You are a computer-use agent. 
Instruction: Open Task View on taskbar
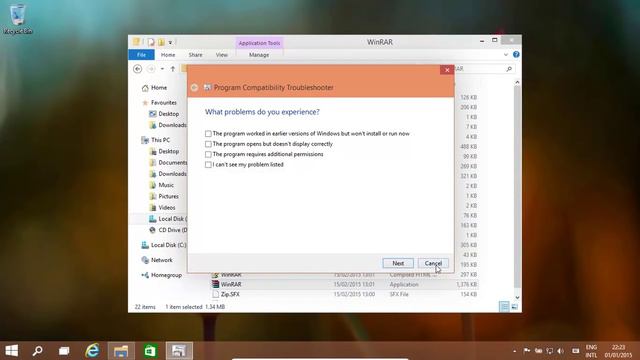point(64,351)
